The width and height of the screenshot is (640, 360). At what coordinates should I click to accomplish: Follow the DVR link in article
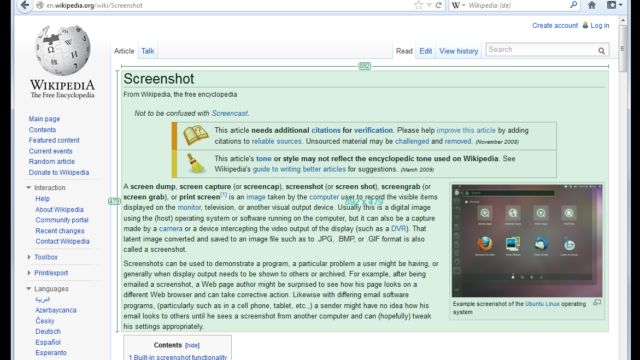click(398, 229)
